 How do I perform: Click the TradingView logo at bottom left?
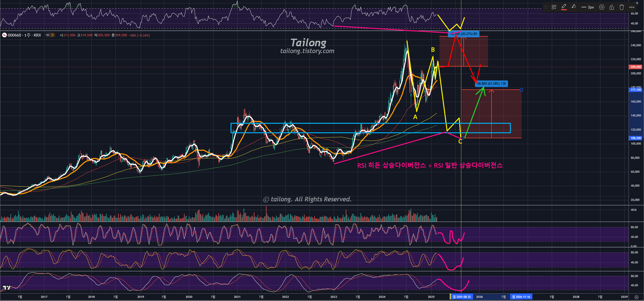(x=7, y=288)
